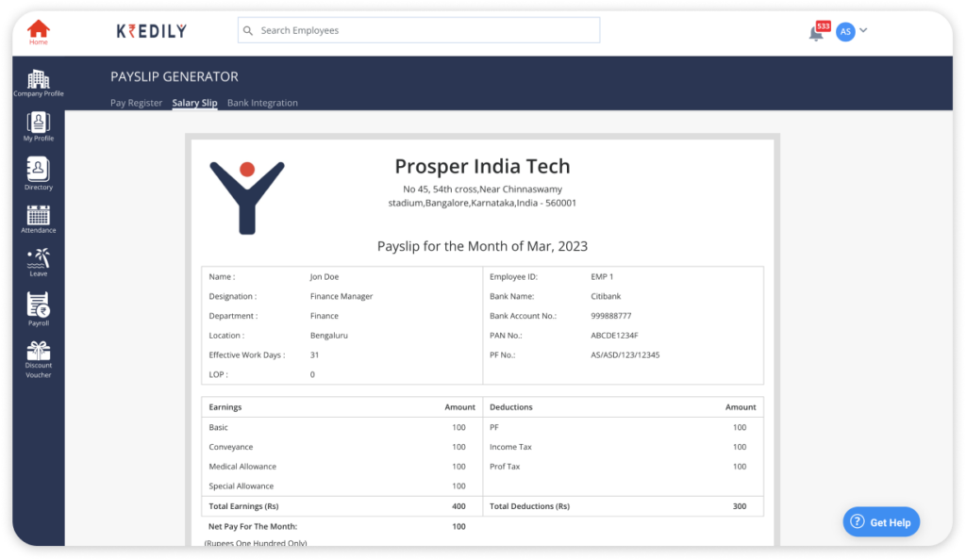This screenshot has height=560, width=966.
Task: Select the Salary Slip tab
Action: tap(194, 102)
